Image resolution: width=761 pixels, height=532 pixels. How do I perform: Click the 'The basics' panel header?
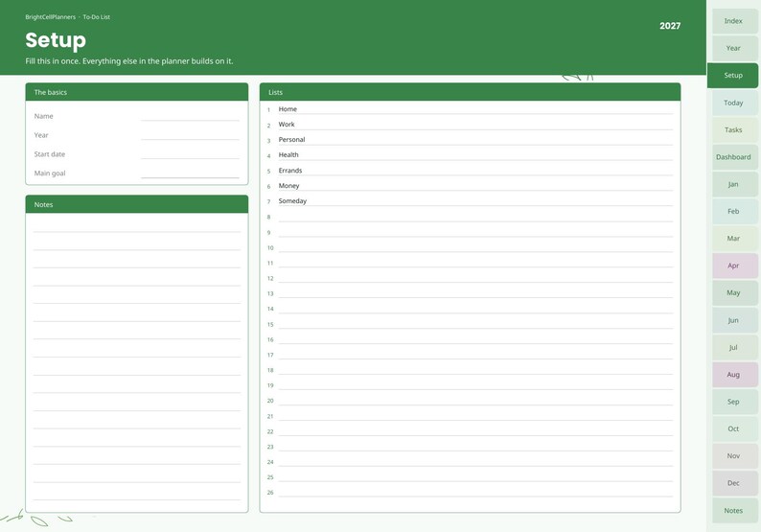pos(137,92)
